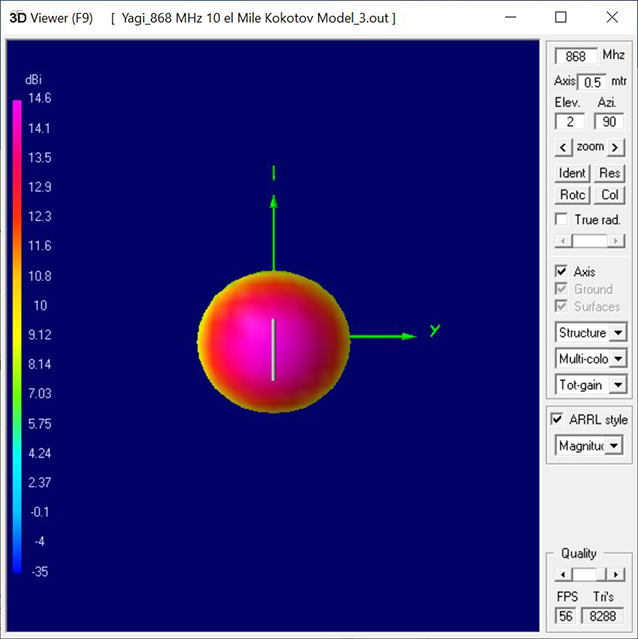
Task: Click right arrow of True rad. slider
Action: point(616,241)
